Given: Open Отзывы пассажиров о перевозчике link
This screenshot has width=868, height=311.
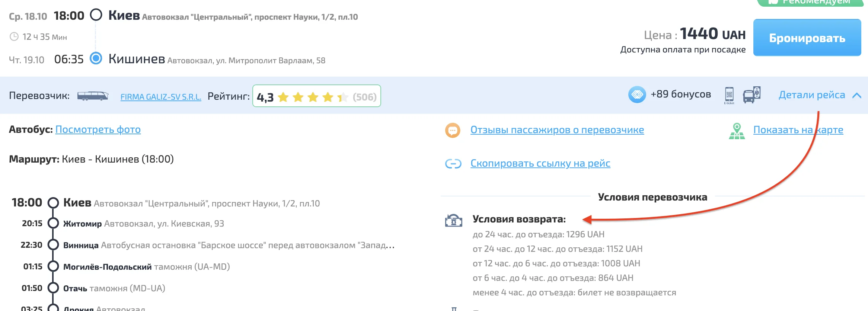Looking at the screenshot, I should click(557, 130).
